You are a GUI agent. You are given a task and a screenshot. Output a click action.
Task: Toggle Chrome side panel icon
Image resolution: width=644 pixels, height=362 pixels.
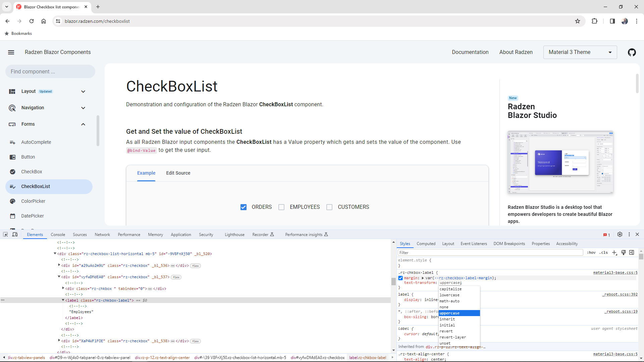(x=612, y=21)
